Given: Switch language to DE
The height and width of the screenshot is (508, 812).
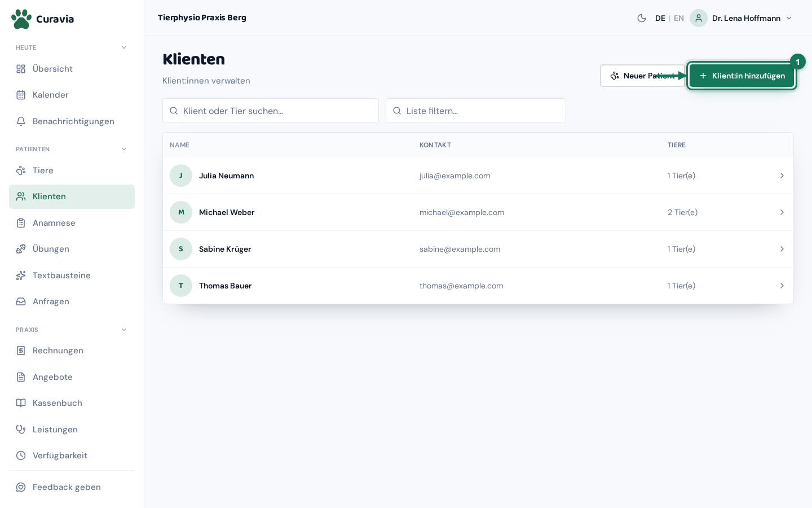Looking at the screenshot, I should (660, 18).
